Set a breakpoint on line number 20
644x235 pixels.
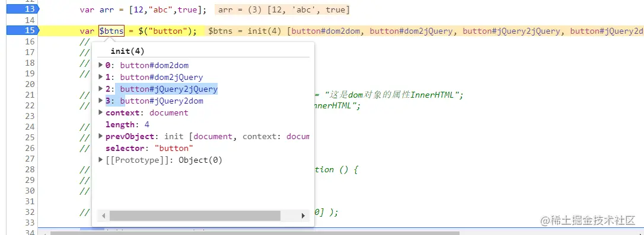[30, 84]
